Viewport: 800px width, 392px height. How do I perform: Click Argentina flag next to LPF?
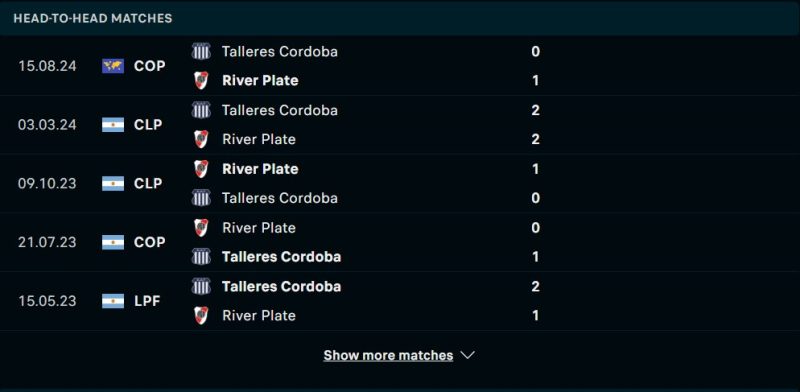[x=113, y=301]
